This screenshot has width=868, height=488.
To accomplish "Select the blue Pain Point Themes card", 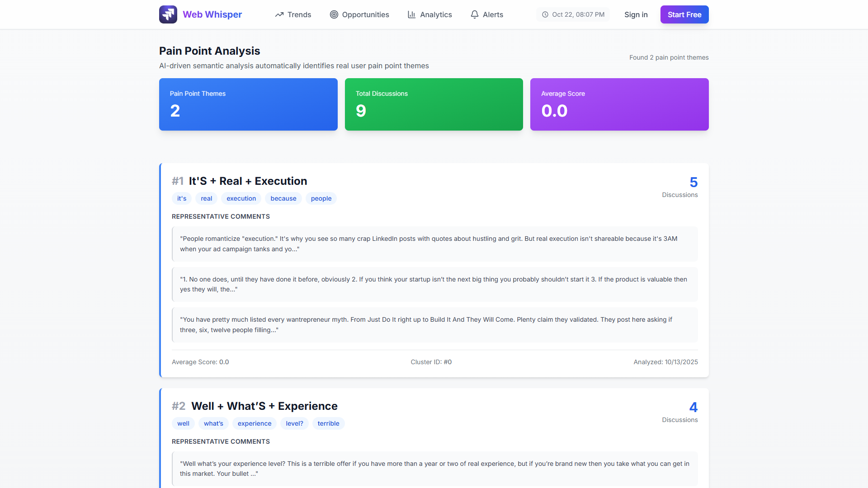I will [248, 104].
